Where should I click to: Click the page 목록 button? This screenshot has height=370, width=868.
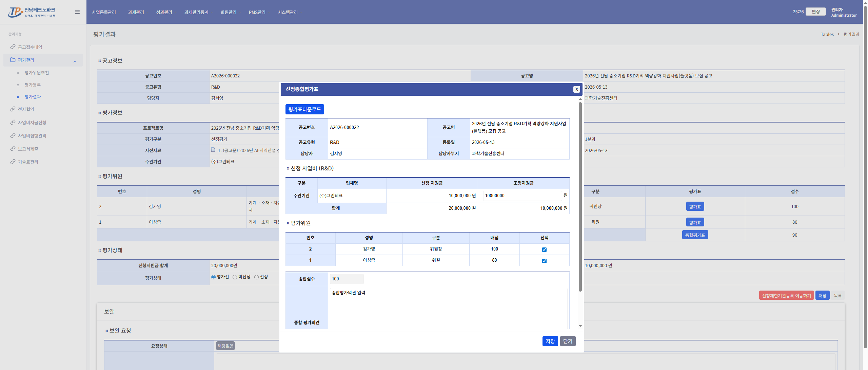(837, 295)
